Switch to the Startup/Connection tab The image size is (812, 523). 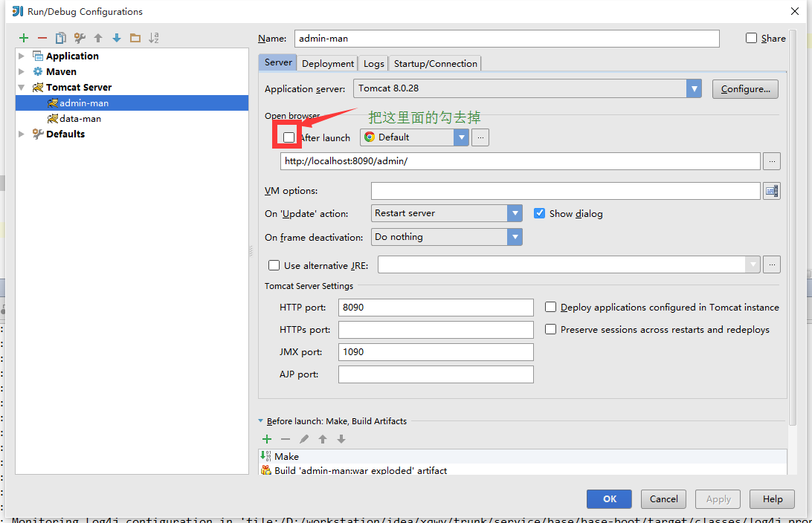click(435, 63)
